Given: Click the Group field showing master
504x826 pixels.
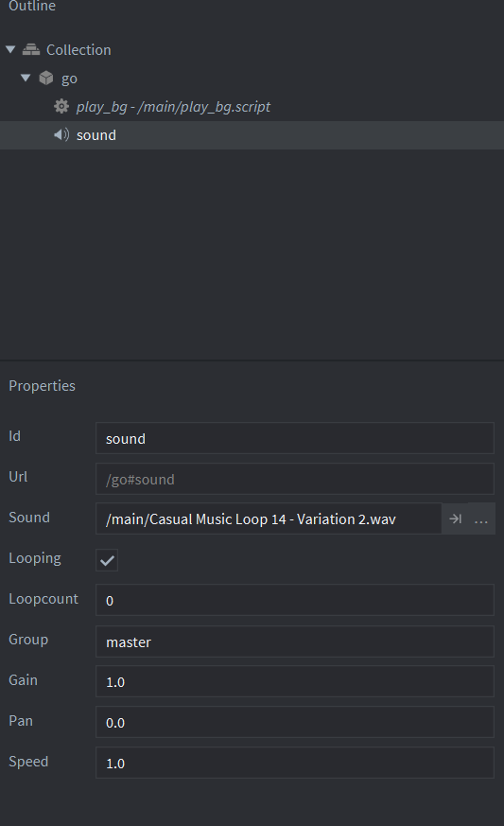Looking at the screenshot, I should (x=295, y=641).
